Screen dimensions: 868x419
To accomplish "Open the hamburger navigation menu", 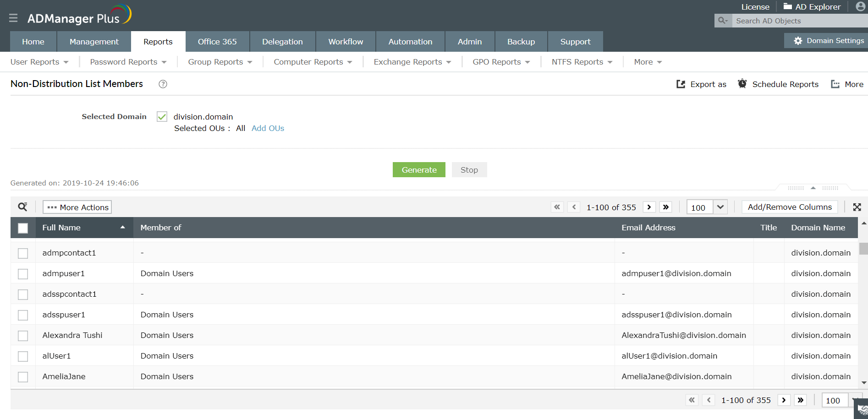I will pyautogui.click(x=13, y=18).
